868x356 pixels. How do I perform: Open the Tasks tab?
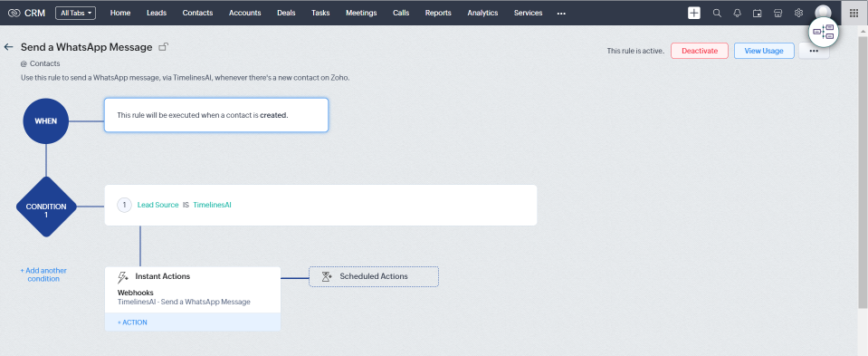(x=320, y=13)
